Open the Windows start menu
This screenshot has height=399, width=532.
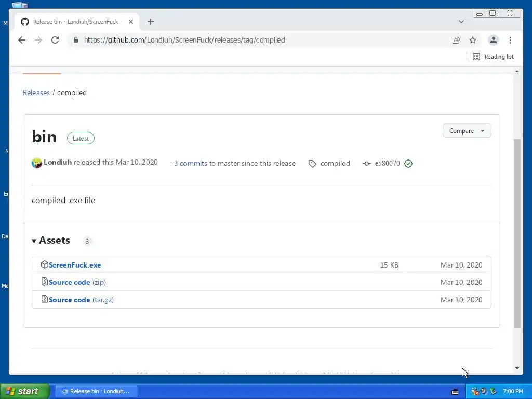tap(24, 391)
